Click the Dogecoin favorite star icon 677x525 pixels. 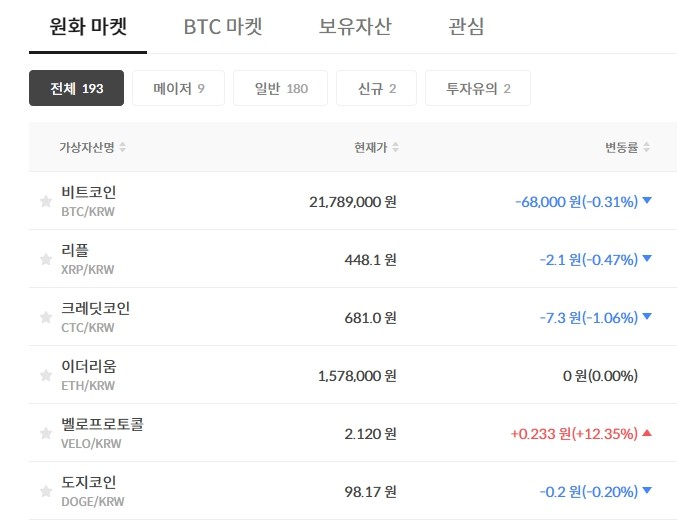45,492
